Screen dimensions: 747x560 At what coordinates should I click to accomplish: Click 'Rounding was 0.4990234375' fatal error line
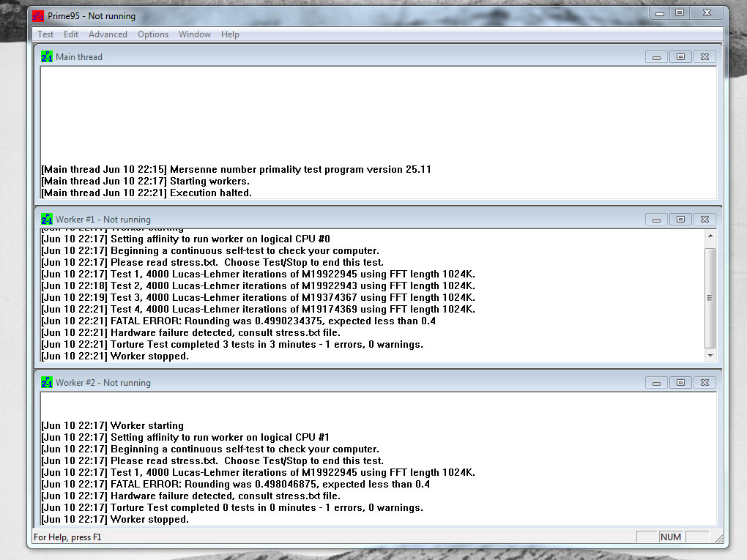point(239,321)
